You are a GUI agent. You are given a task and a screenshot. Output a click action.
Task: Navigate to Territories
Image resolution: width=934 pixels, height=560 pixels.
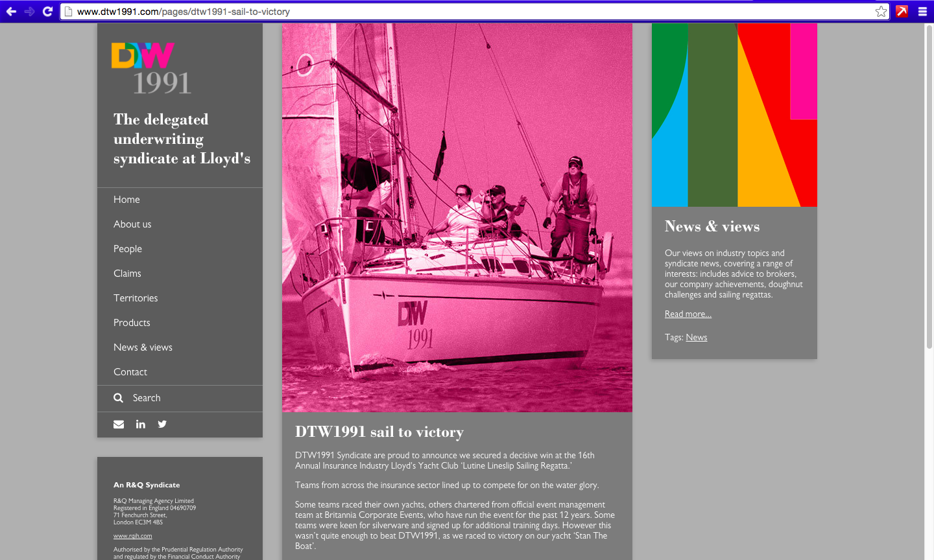(x=136, y=298)
